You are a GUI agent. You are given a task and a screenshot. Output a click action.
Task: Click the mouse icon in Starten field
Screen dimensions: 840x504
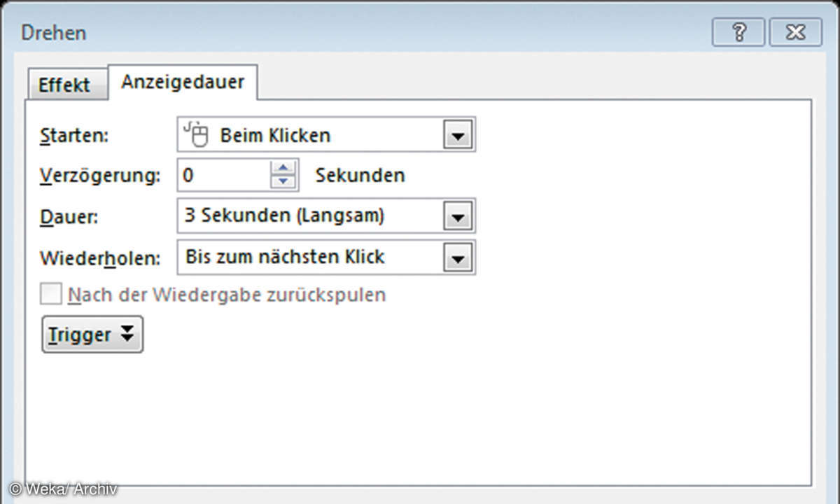(x=197, y=134)
